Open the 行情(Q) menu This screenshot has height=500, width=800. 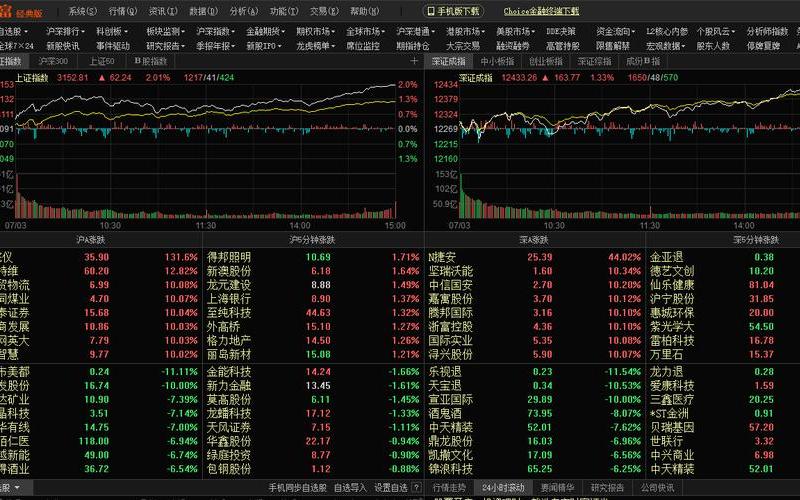123,11
